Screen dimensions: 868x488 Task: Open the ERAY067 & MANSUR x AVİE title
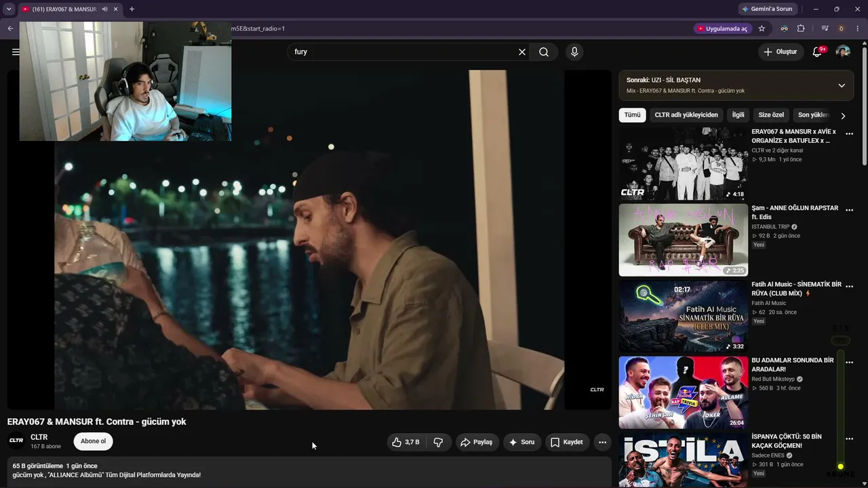[x=793, y=136]
